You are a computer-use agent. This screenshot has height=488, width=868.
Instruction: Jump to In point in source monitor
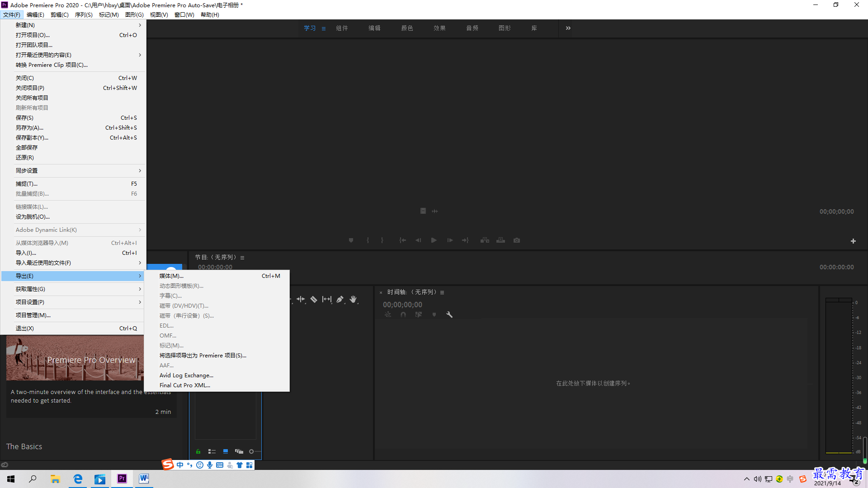402,240
